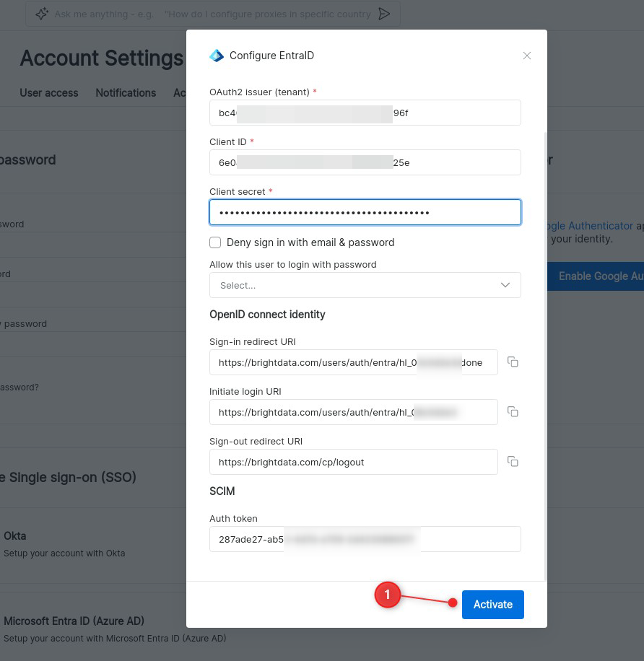The image size is (644, 661).
Task: Click the SCIM section heading
Action: [x=222, y=491]
